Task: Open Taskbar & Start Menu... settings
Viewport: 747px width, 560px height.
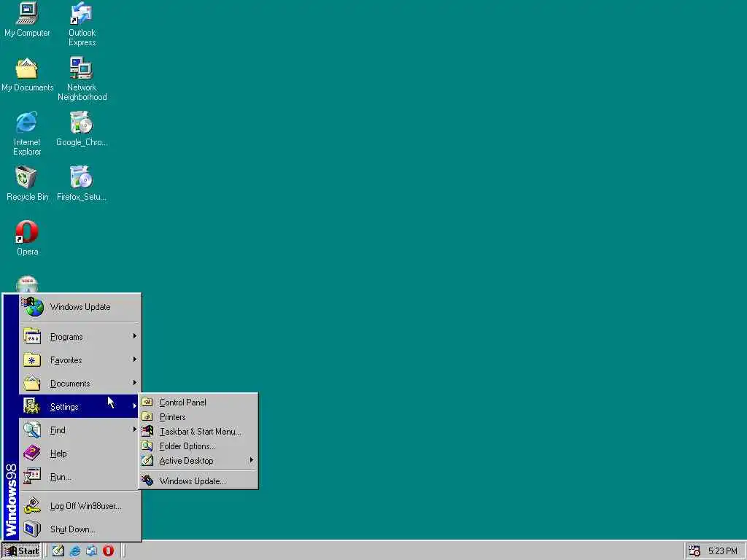Action: point(198,432)
